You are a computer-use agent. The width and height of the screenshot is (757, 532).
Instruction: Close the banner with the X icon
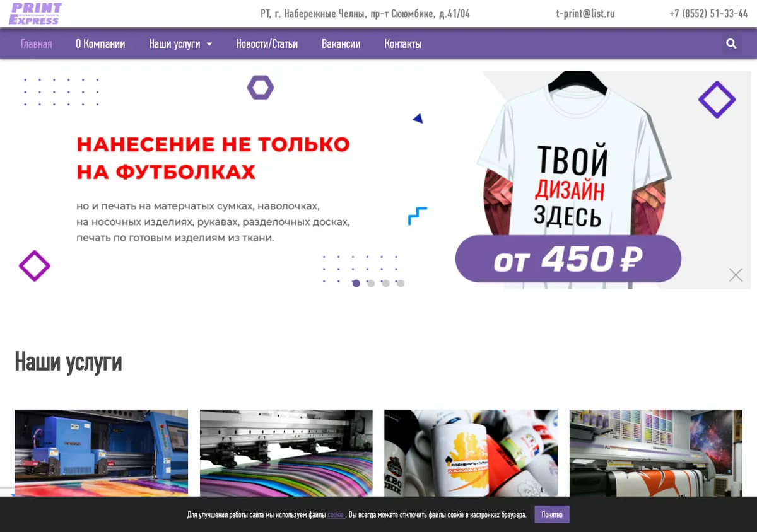pos(736,275)
